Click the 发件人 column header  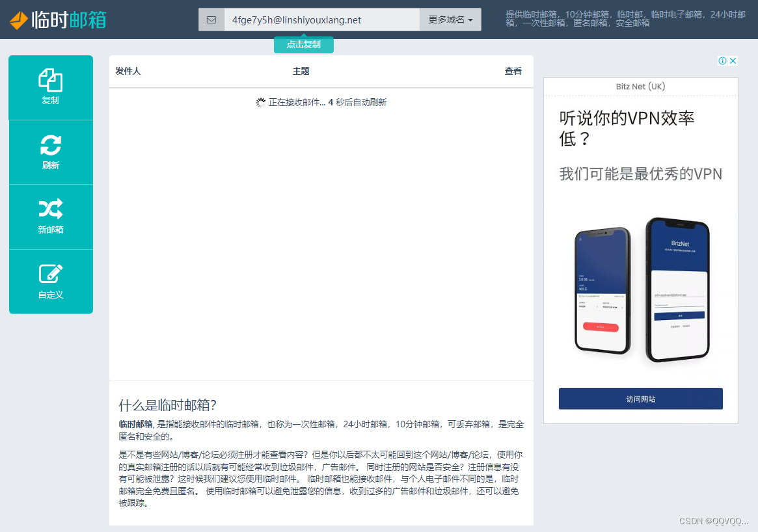tap(128, 71)
